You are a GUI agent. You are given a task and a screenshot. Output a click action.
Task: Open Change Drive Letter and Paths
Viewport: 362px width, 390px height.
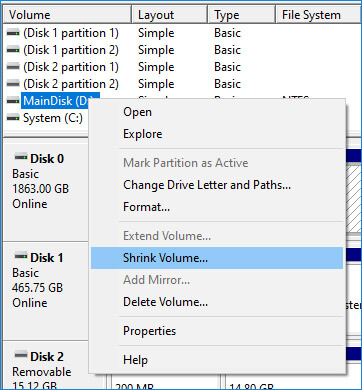[217, 185]
